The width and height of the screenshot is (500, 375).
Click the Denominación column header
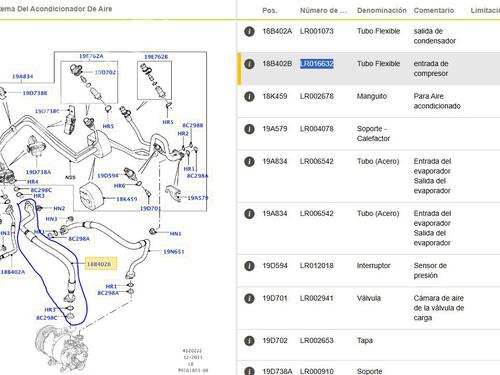(x=382, y=10)
